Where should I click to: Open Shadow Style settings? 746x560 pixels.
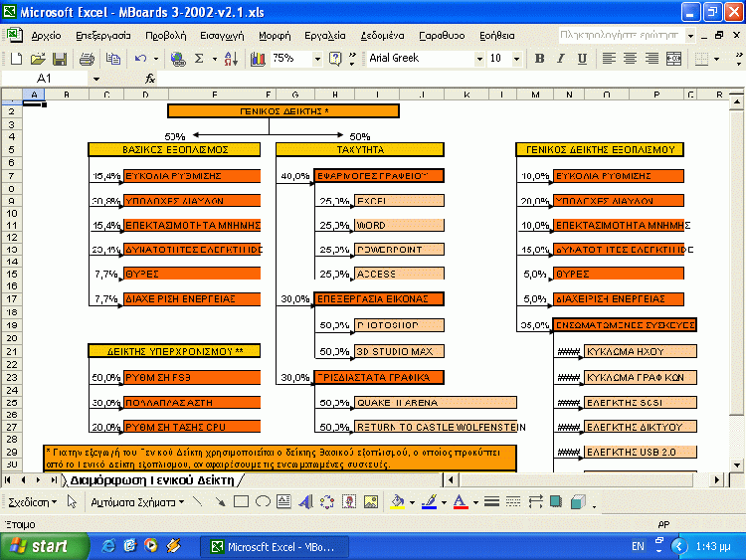click(556, 501)
